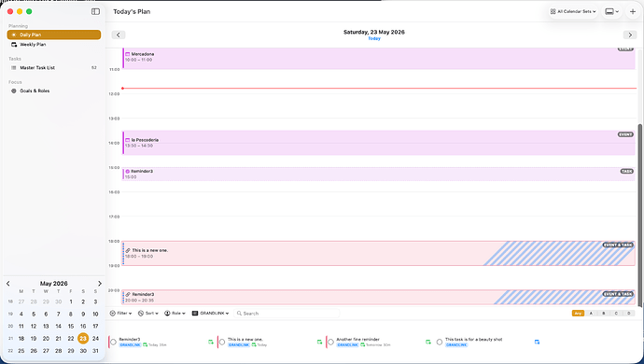Select la Pescaderia 13:30 event block

[379, 143]
